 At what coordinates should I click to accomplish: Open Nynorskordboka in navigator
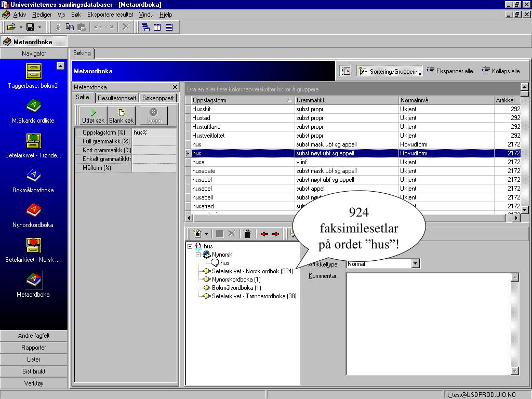point(33,216)
